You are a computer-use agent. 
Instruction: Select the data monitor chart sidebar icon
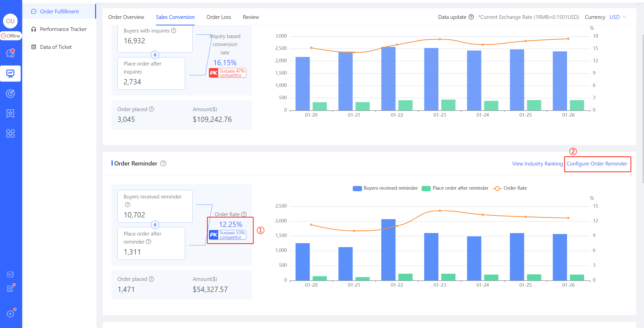[x=10, y=74]
